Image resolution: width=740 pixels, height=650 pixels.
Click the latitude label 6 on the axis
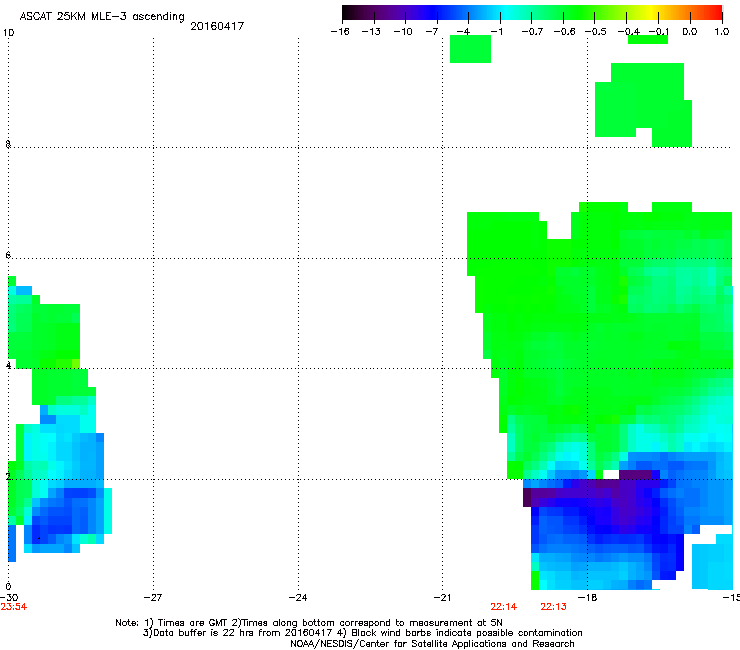click(8, 255)
